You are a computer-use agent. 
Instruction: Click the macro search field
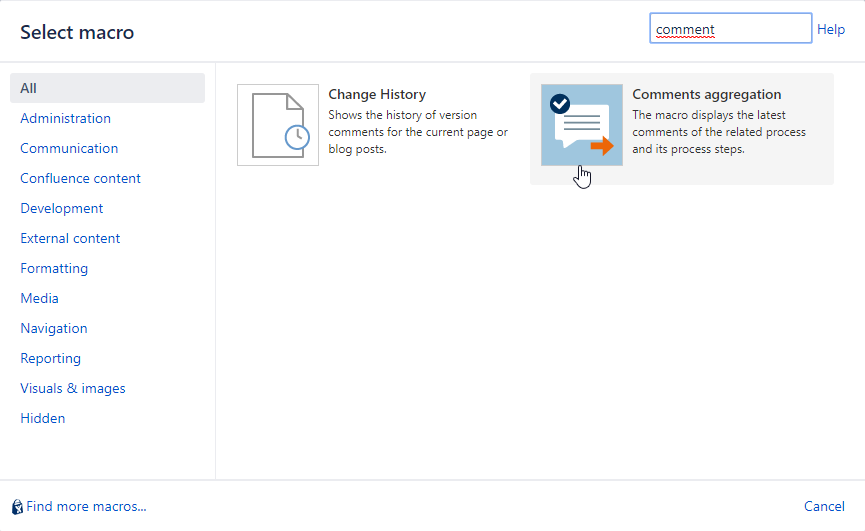(x=730, y=29)
